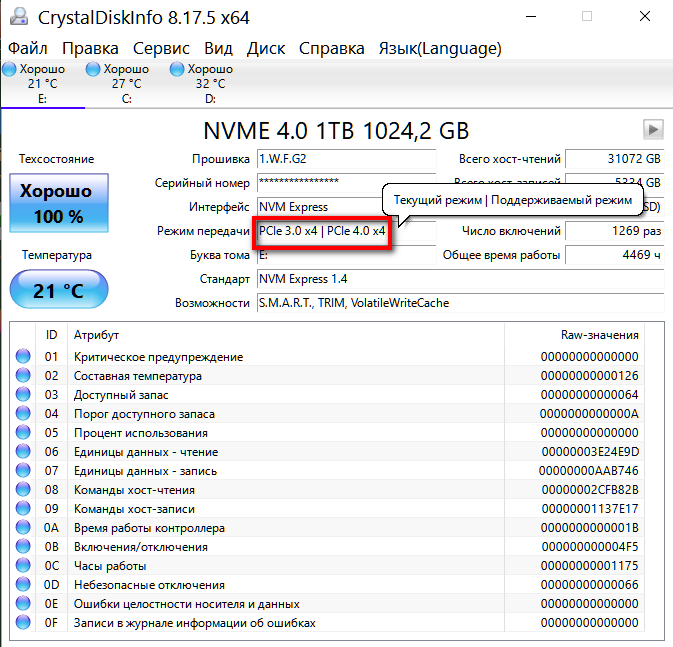Image resolution: width=673 pixels, height=647 pixels.
Task: Click status icon of attribute 01
Action: 23,356
